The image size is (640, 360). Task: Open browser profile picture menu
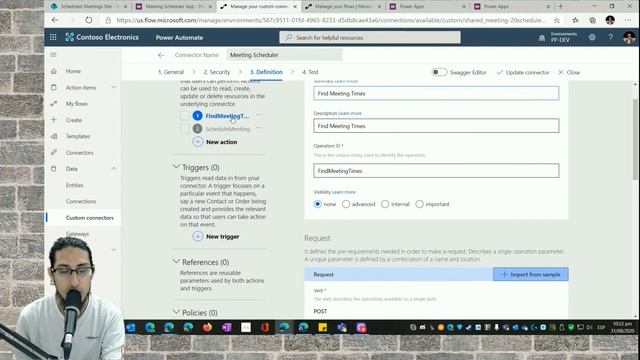(610, 20)
